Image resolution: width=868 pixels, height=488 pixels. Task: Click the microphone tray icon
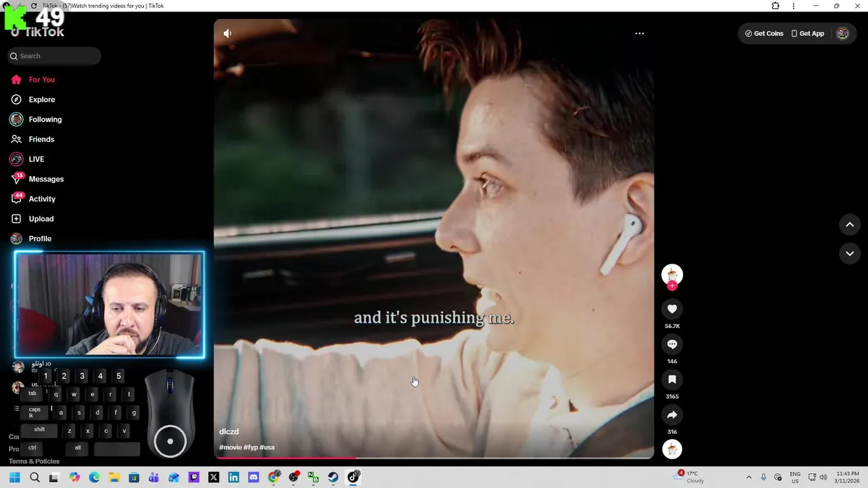coord(764,477)
